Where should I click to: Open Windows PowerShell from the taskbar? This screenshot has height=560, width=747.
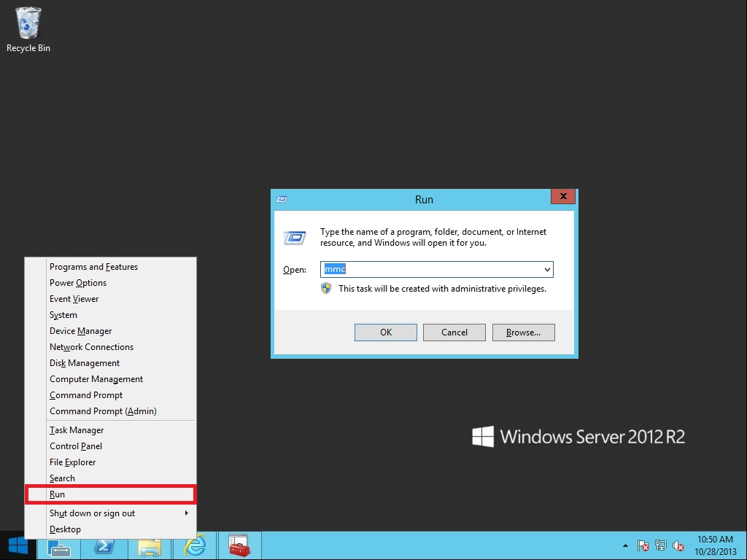104,546
